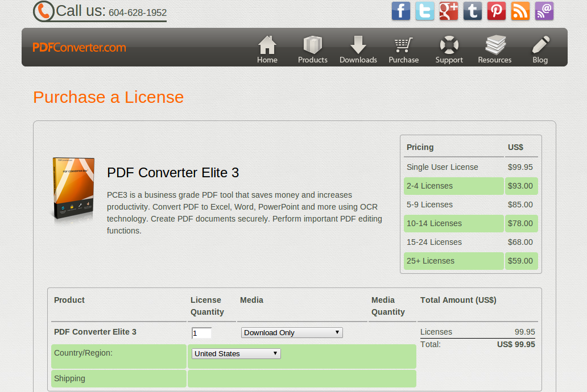Image resolution: width=587 pixels, height=392 pixels.
Task: Open the Facebook social icon
Action: 401,11
